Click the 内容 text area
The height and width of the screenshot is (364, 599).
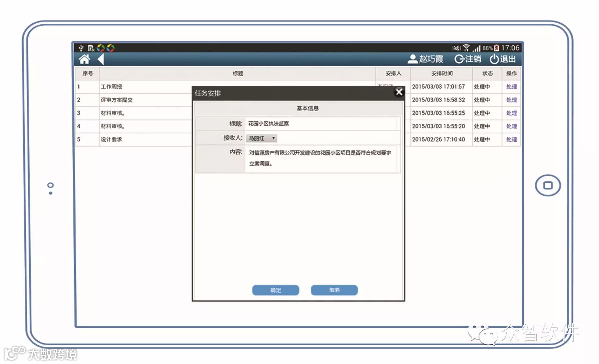point(321,158)
